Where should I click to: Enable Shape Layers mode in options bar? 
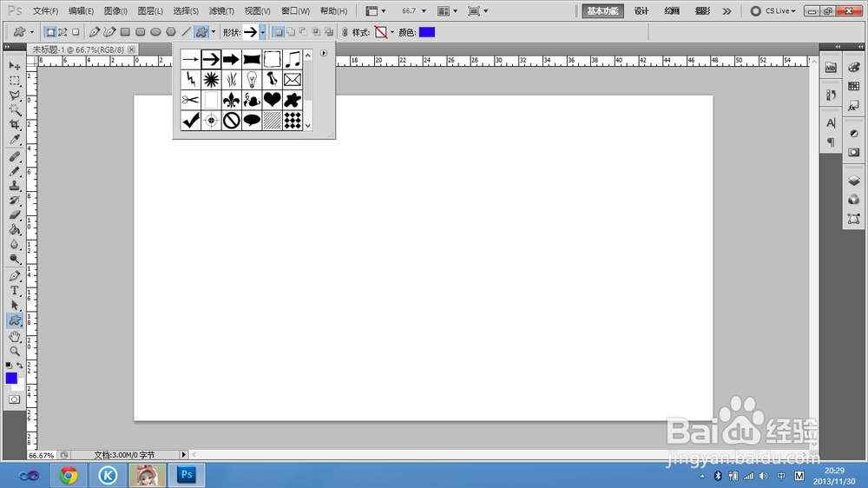coord(50,32)
